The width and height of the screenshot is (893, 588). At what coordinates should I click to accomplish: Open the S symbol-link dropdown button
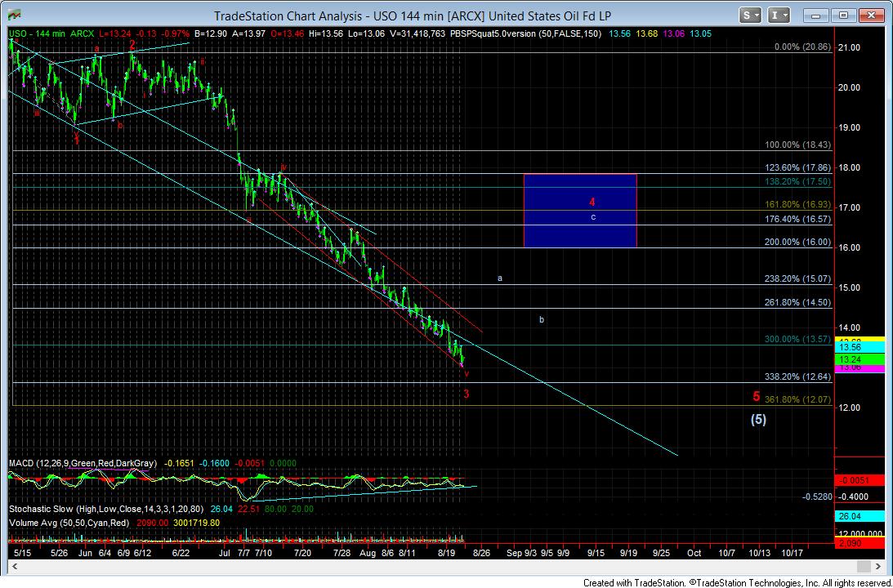click(x=750, y=16)
